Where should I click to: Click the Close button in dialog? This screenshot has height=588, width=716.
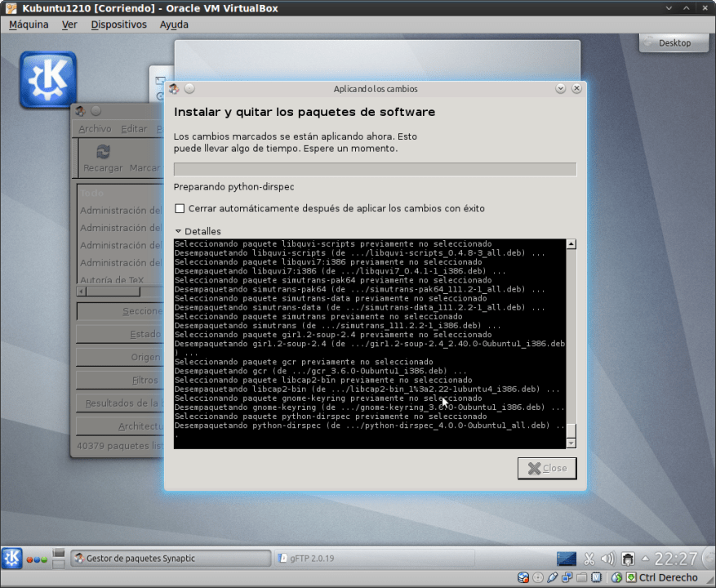click(547, 468)
